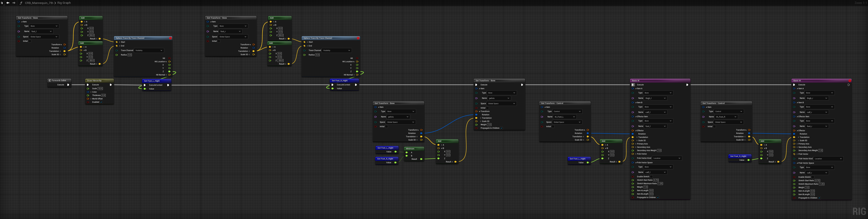This screenshot has width=868, height=219.
Task: Click the Scale value field in Draw Hierarchy
Action: [100, 89]
